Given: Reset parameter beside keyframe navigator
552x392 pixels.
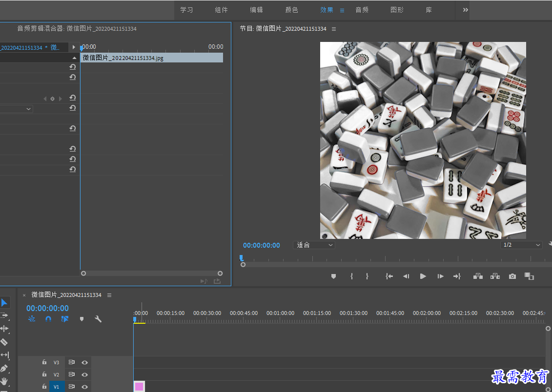Looking at the screenshot, I should [x=73, y=98].
